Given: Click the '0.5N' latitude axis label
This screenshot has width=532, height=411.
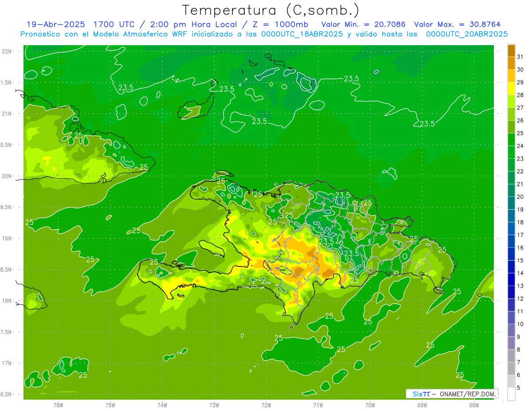Looking at the screenshot, I should 6,145.
